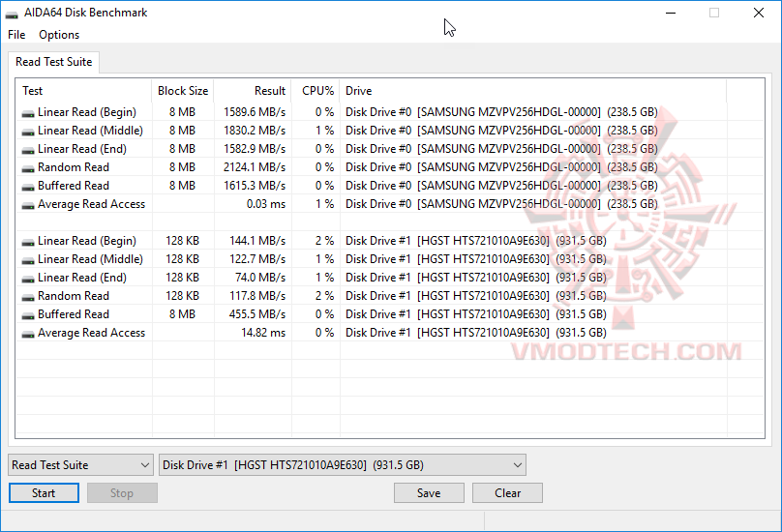
Task: Click the AIDA64 Disk Benchmark title bar icon
Action: 12,14
